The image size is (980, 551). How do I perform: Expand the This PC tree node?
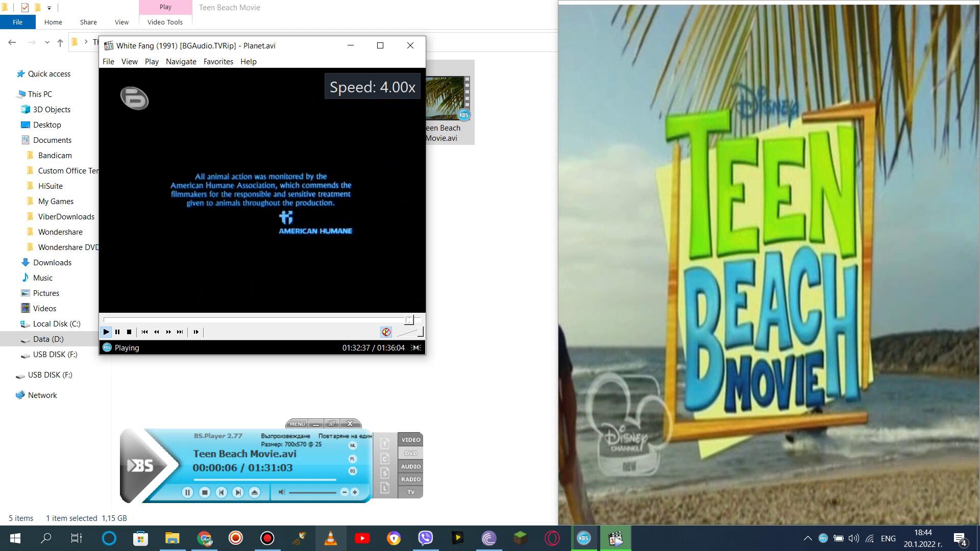[11, 94]
